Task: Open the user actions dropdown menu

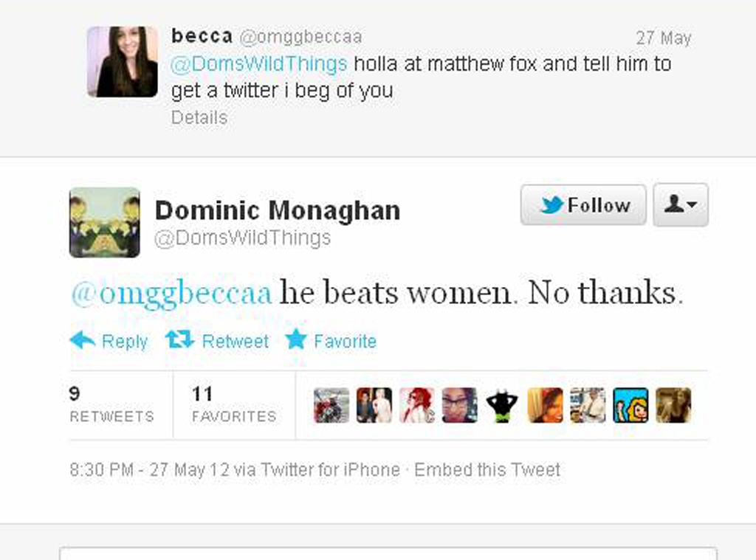Action: pyautogui.click(x=680, y=204)
